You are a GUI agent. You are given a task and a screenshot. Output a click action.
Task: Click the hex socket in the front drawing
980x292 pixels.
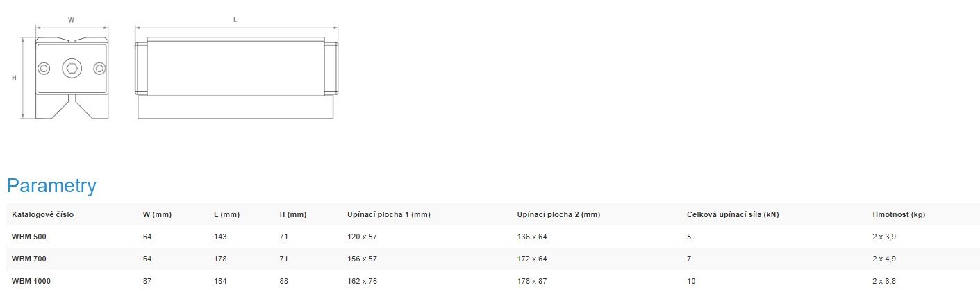[72, 68]
